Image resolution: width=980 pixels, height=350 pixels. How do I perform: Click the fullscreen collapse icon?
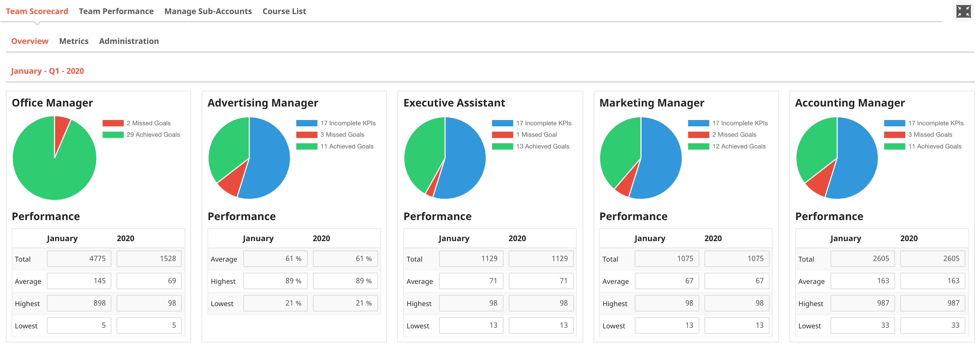tap(963, 11)
